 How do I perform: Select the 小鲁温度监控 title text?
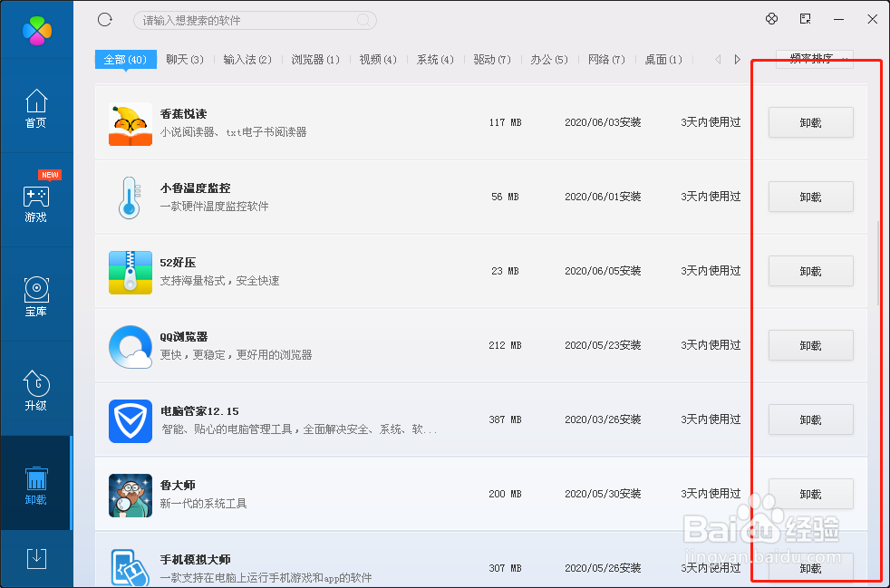point(195,188)
